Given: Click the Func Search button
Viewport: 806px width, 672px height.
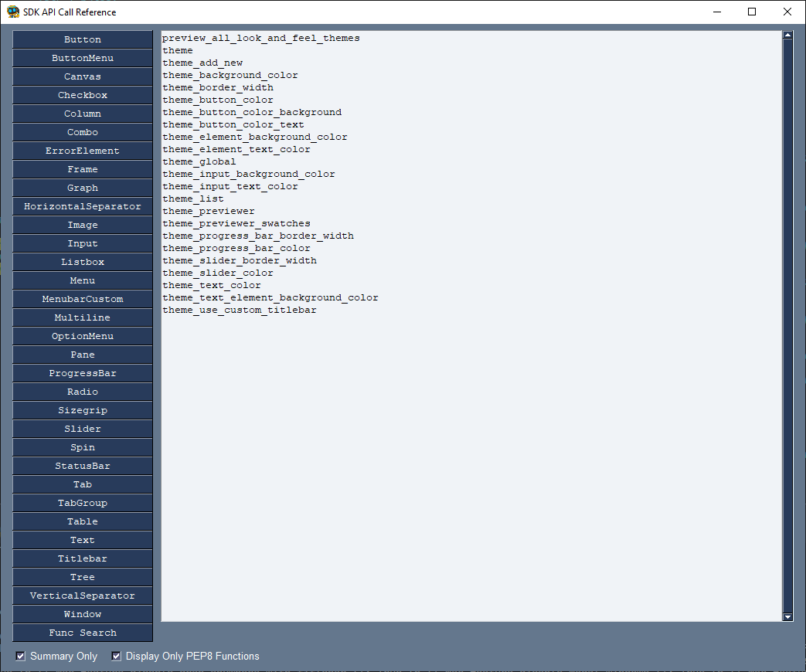Looking at the screenshot, I should (x=82, y=632).
